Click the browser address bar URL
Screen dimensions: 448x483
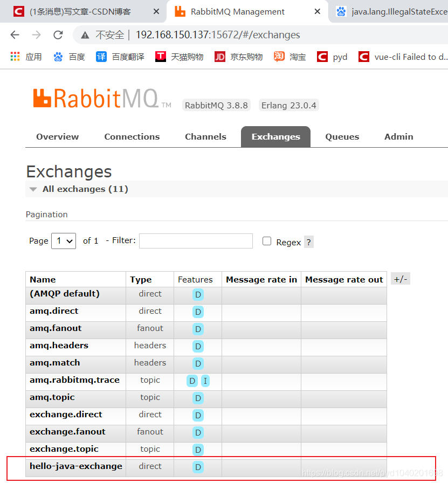click(218, 35)
